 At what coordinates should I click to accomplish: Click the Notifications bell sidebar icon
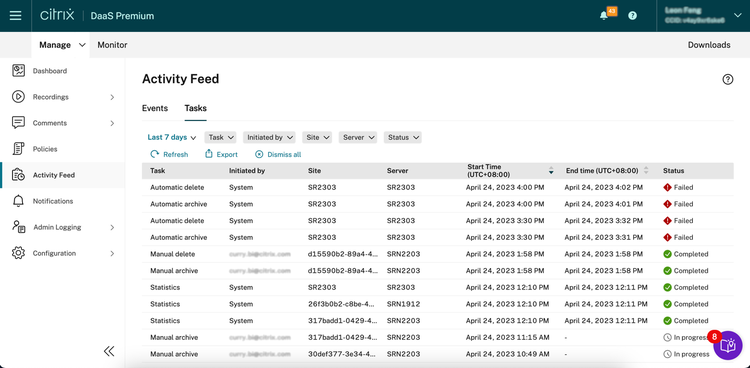point(18,201)
